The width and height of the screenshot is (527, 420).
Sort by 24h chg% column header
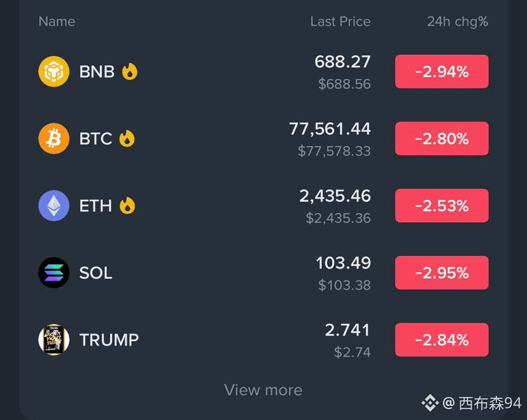458,22
